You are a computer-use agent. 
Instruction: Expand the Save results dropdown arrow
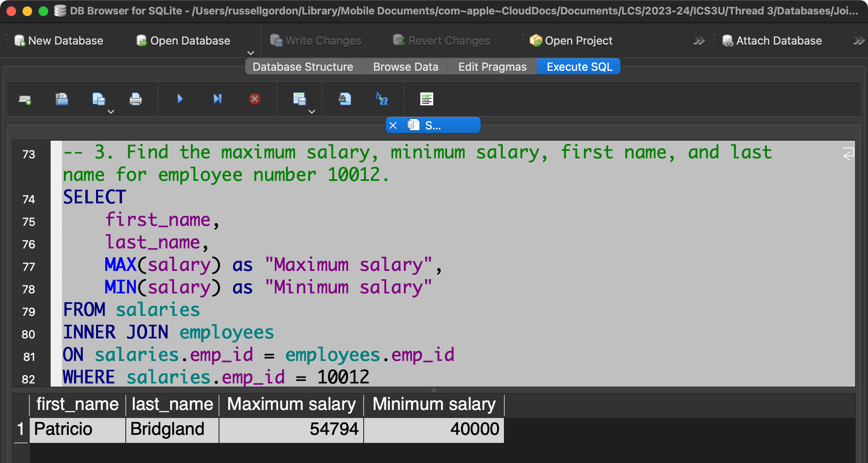pos(312,112)
